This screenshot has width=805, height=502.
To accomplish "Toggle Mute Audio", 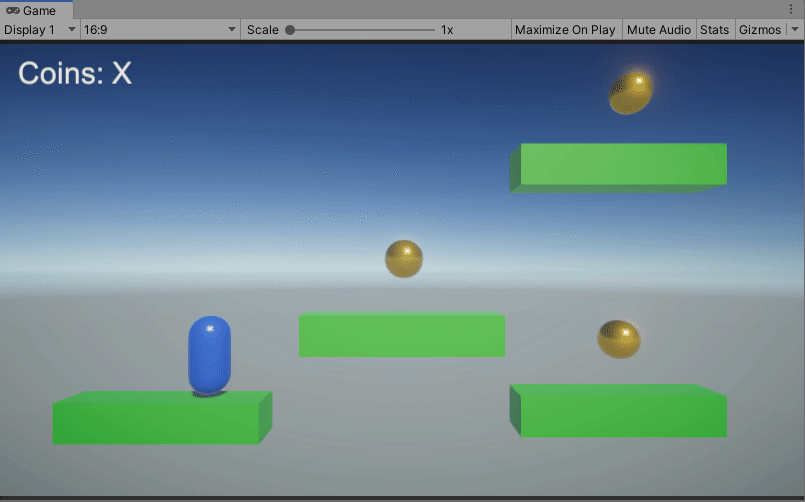I will coord(659,30).
